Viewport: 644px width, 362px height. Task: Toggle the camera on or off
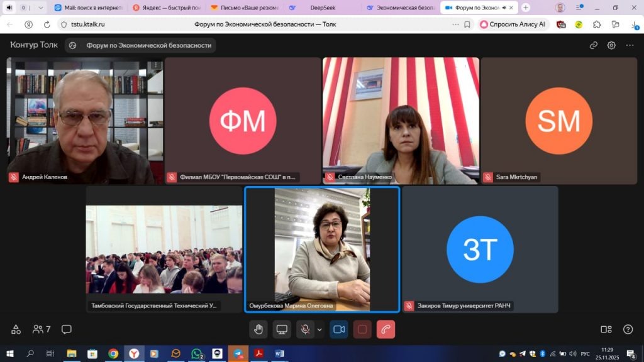[339, 329]
